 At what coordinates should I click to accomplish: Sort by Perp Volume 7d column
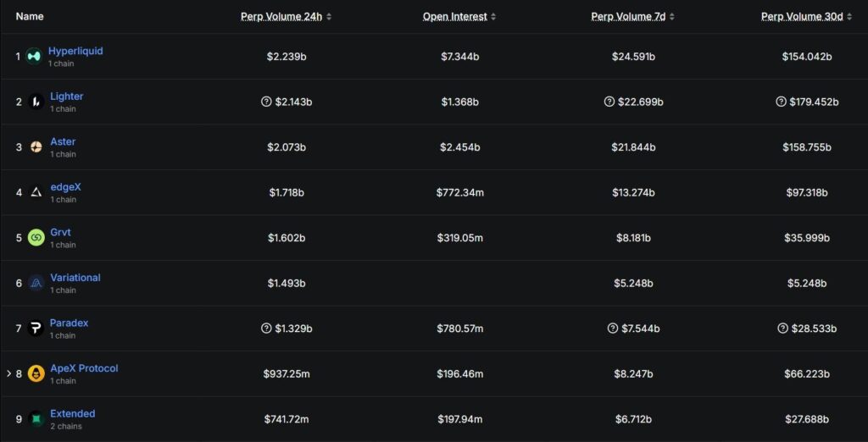coord(632,16)
